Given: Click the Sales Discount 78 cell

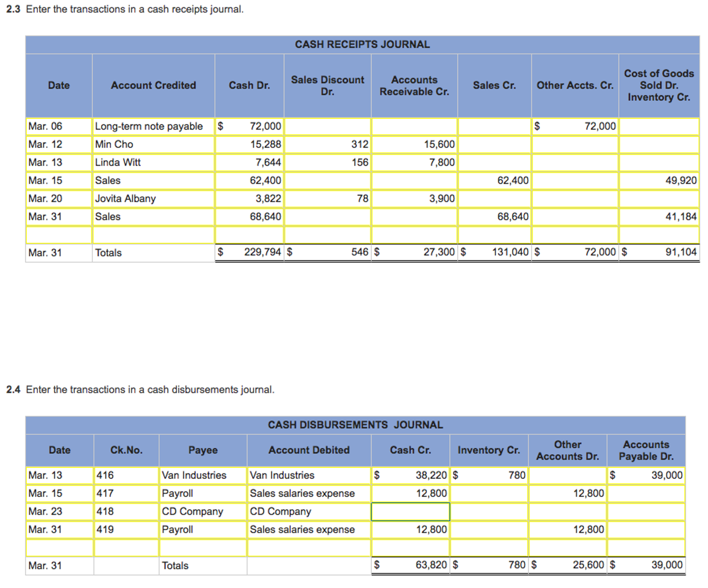Looking at the screenshot, I should [x=327, y=199].
